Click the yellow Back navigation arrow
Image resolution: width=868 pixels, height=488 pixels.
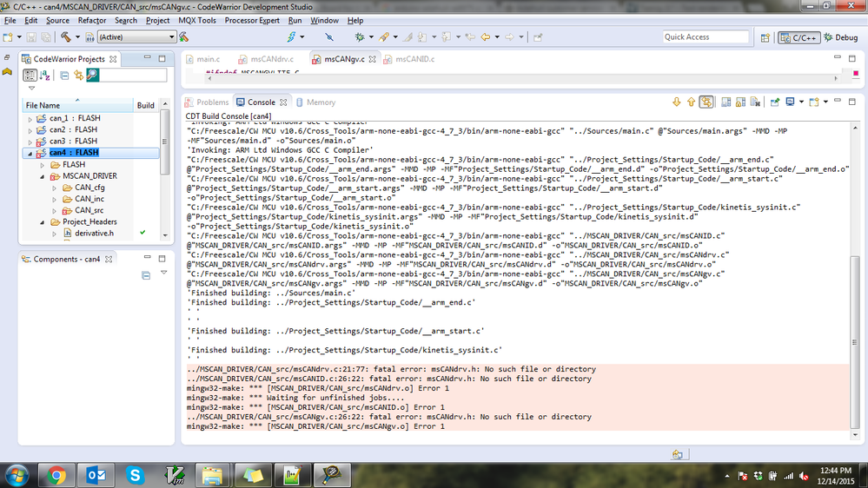[x=486, y=37]
